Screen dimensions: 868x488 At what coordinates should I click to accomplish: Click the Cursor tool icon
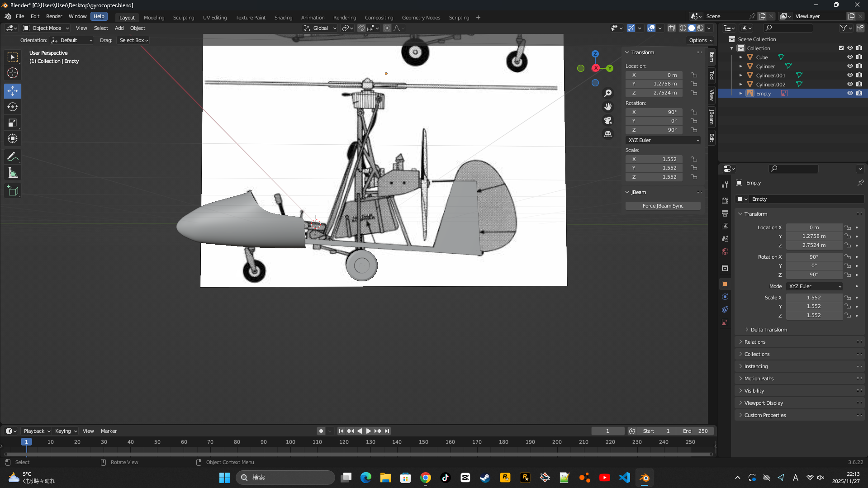click(13, 73)
